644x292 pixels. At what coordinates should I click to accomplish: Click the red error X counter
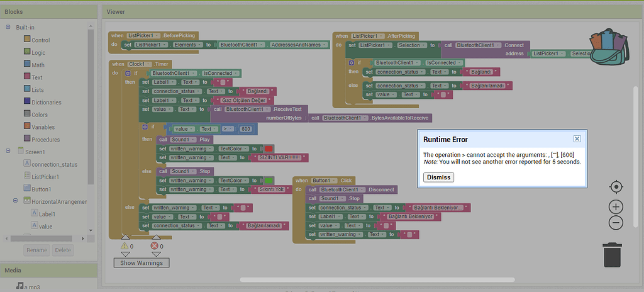pos(155,246)
